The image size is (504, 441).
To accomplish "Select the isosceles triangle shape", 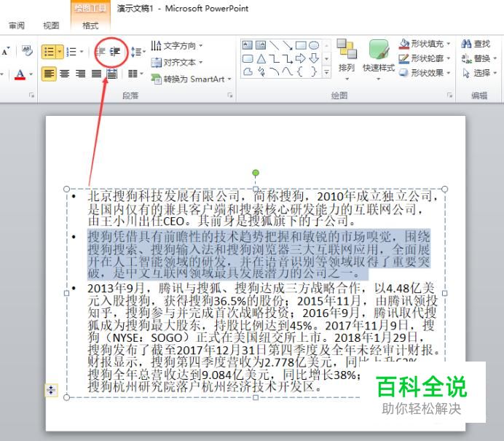I will [261, 58].
